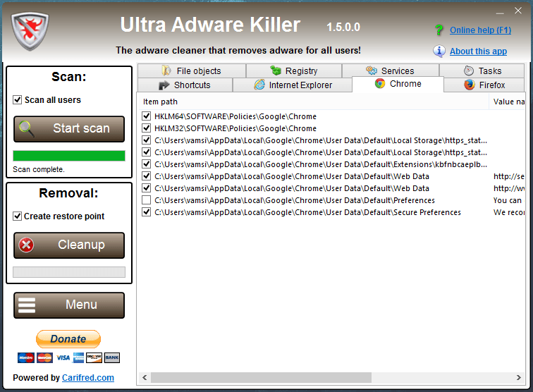The width and height of the screenshot is (533, 392).
Task: Open the Menu button
Action: click(69, 305)
